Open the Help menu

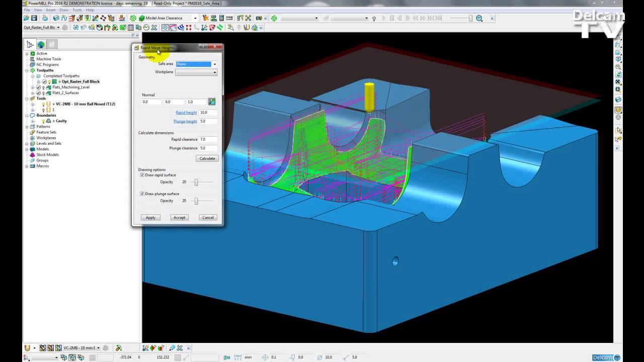(x=90, y=10)
